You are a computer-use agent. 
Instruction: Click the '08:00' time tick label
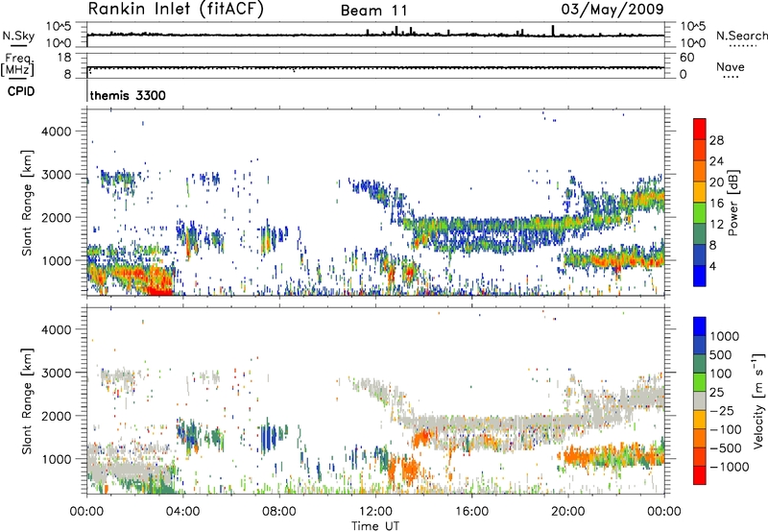pyautogui.click(x=279, y=512)
